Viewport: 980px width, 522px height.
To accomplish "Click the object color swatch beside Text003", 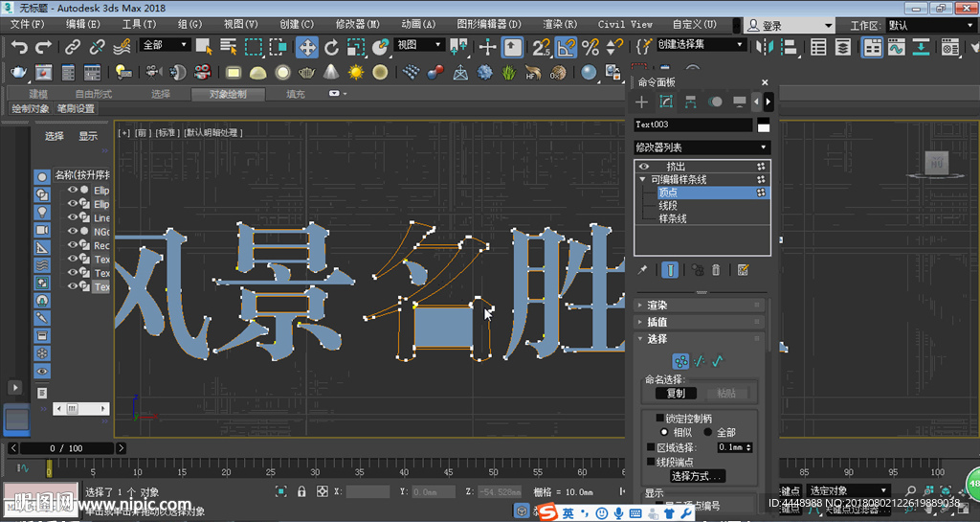I will [x=764, y=125].
